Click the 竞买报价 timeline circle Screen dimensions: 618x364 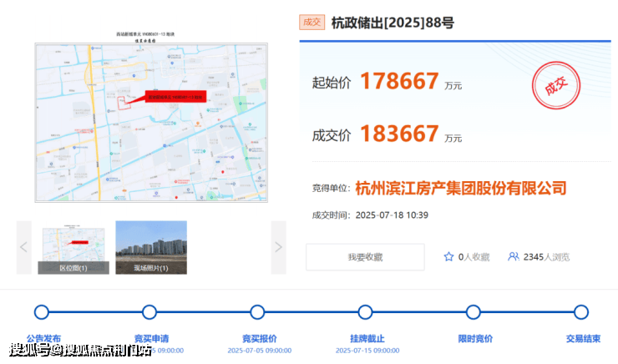[258, 312]
